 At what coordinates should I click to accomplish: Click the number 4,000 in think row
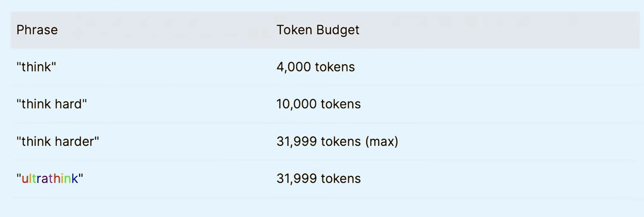[293, 67]
